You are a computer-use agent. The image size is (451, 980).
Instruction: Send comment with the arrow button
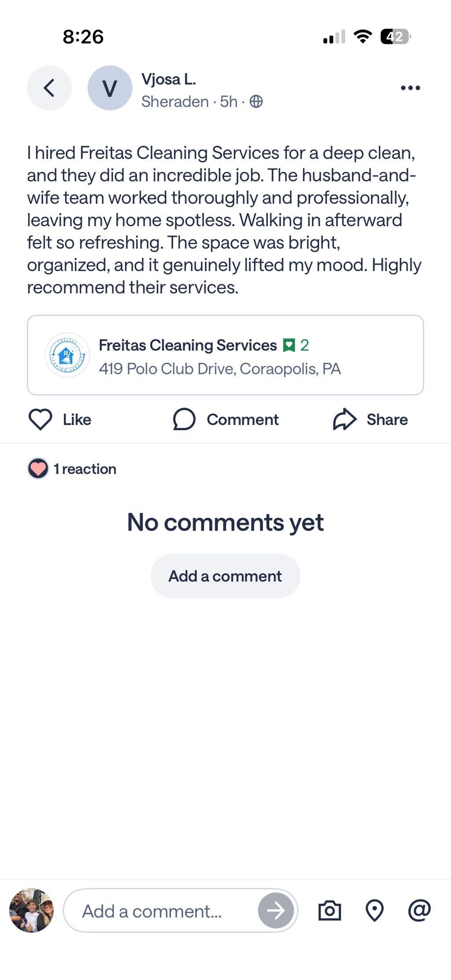coord(276,910)
